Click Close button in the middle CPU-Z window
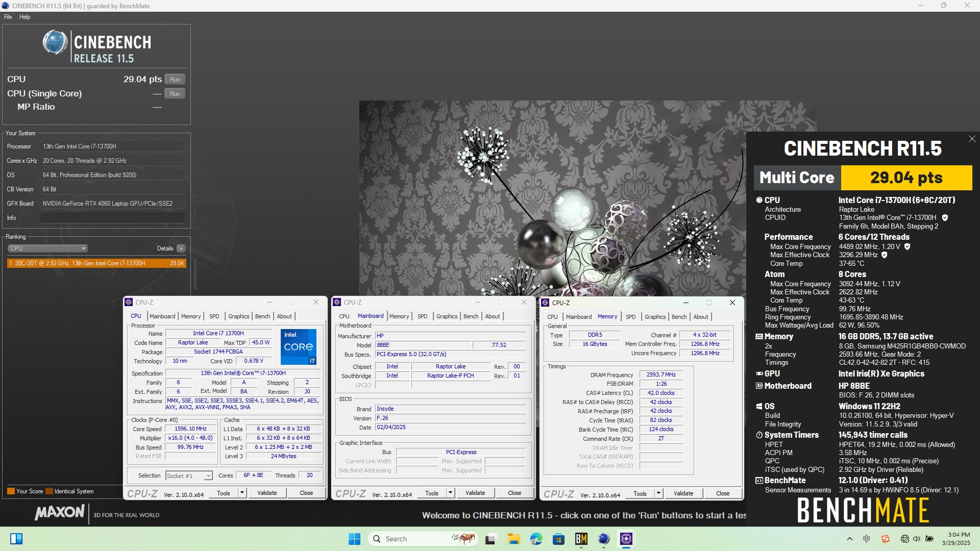The height and width of the screenshot is (551, 980). [x=514, y=493]
